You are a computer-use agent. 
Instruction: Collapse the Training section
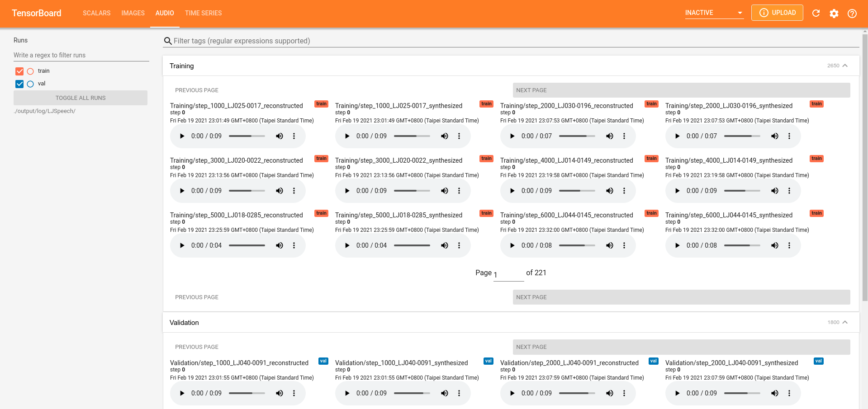(x=845, y=65)
